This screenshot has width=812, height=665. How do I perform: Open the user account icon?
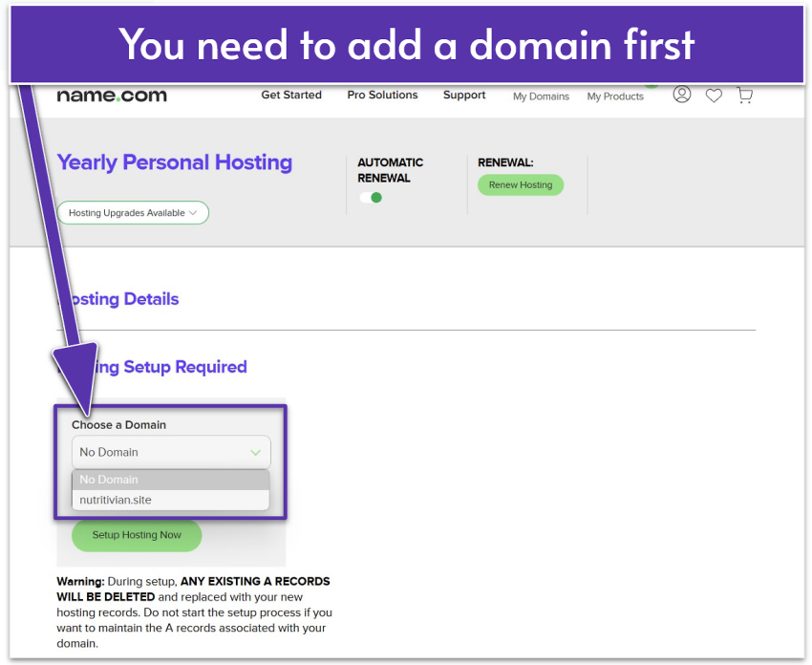coord(681,95)
